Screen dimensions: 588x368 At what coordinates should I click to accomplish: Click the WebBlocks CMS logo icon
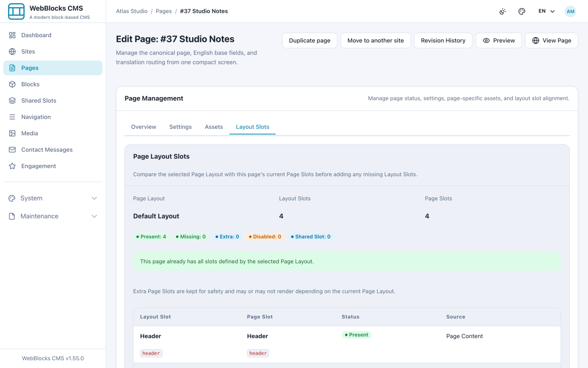point(17,11)
